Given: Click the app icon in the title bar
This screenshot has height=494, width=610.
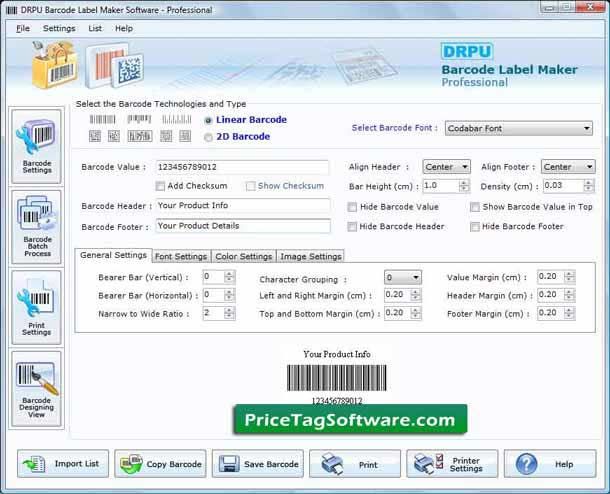Looking at the screenshot, I should pos(12,10).
